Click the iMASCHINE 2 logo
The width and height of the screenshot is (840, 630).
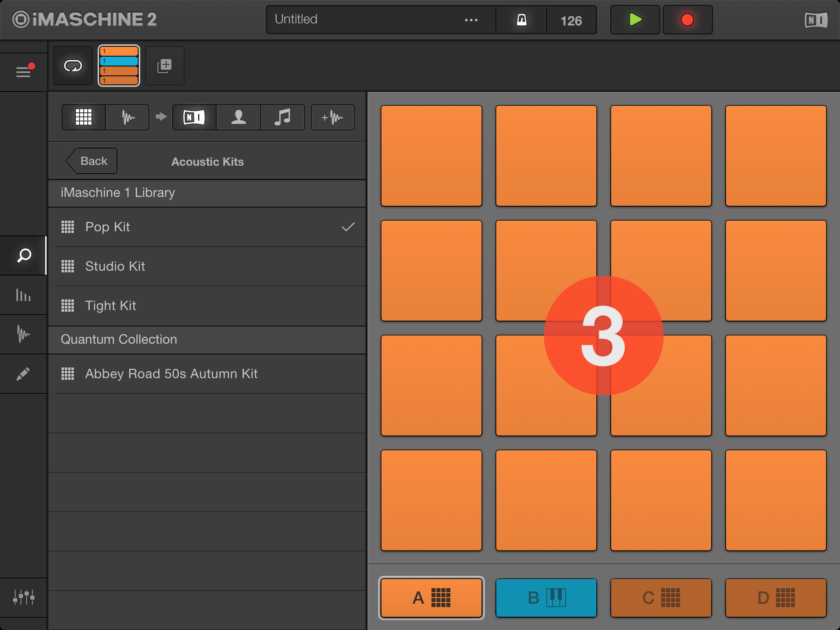tap(84, 19)
